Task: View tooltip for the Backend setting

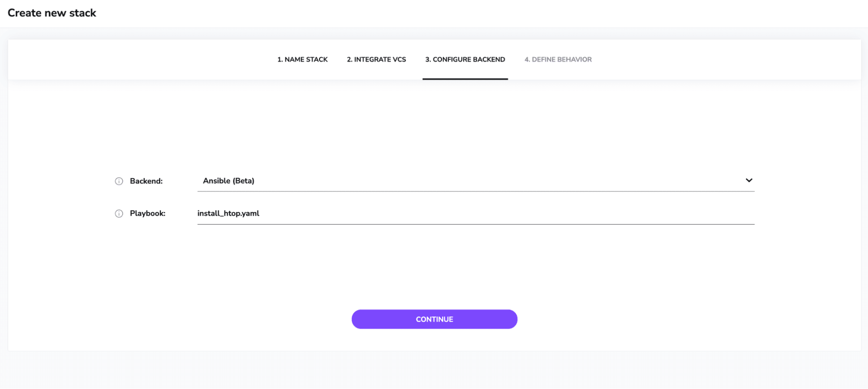Action: point(119,181)
